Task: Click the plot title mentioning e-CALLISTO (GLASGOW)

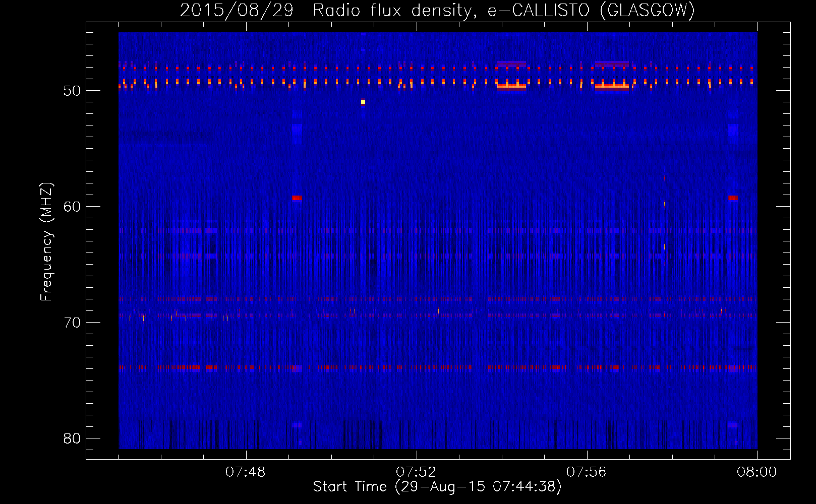Action: point(437,10)
